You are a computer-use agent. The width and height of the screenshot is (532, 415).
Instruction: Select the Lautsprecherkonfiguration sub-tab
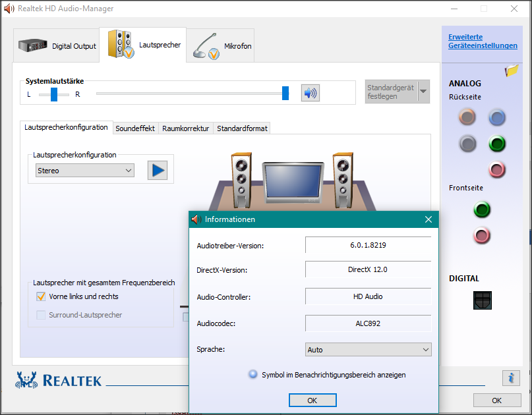point(66,128)
